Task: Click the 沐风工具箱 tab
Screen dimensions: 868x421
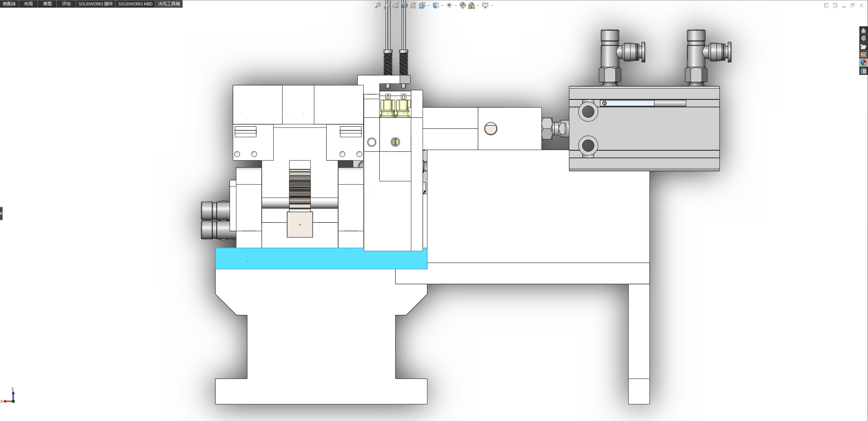Action: [x=169, y=4]
